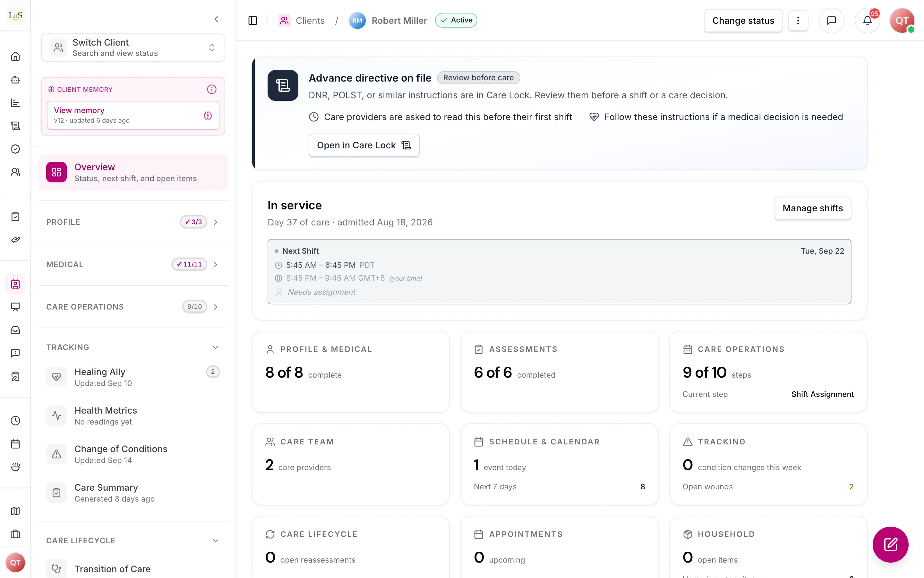Click the clients people icon in left rail
The width and height of the screenshot is (924, 578).
15,172
